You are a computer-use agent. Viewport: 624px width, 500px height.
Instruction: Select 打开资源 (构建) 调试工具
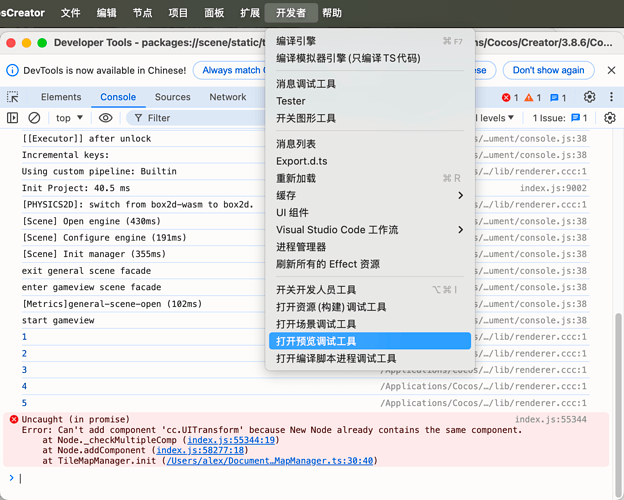pos(370,307)
